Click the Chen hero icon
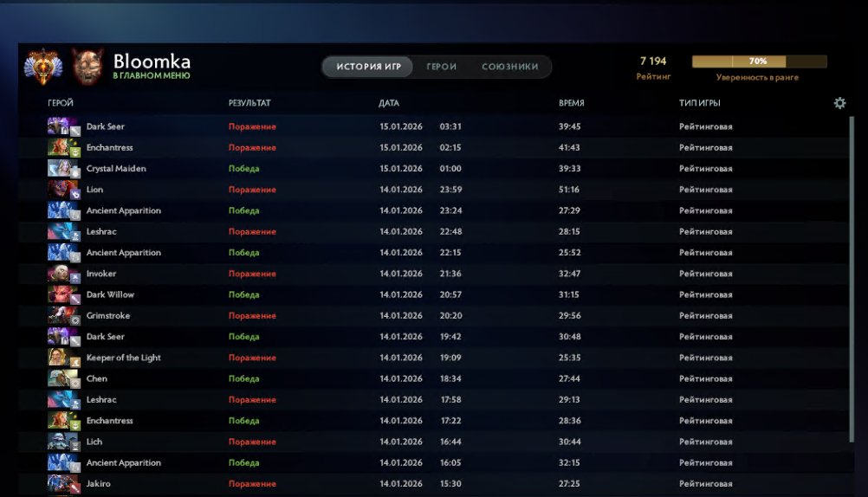Viewport: 868px width, 497px height. point(58,379)
